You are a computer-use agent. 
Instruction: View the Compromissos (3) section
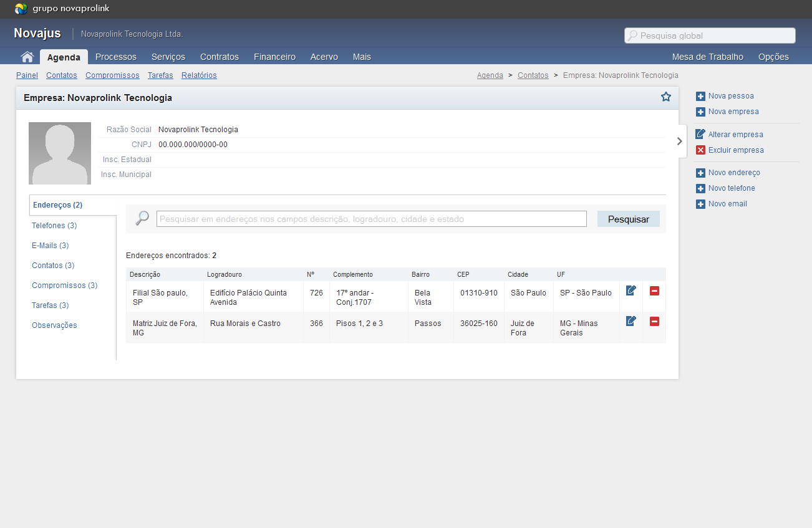tap(65, 285)
